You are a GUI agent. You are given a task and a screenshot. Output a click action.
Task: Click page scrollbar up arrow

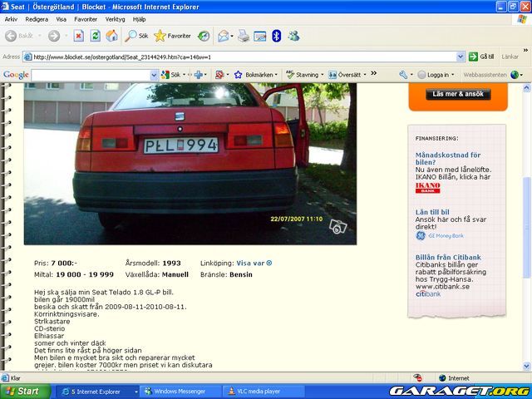coord(526,88)
